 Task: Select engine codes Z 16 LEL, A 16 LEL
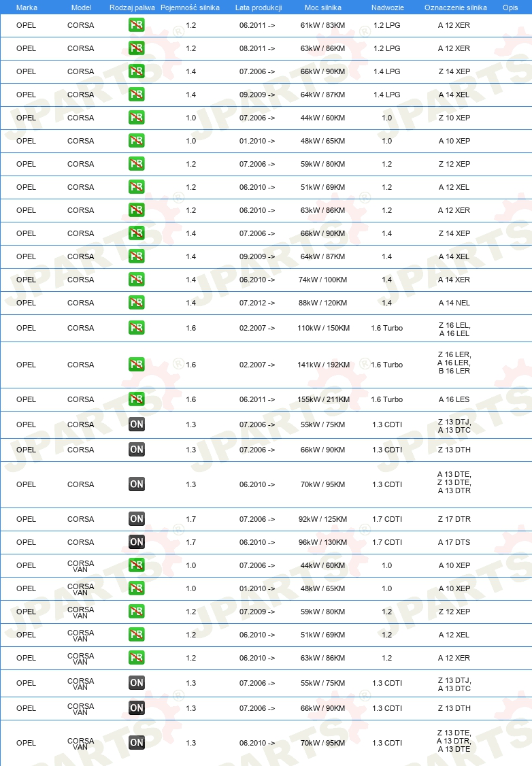pos(454,329)
